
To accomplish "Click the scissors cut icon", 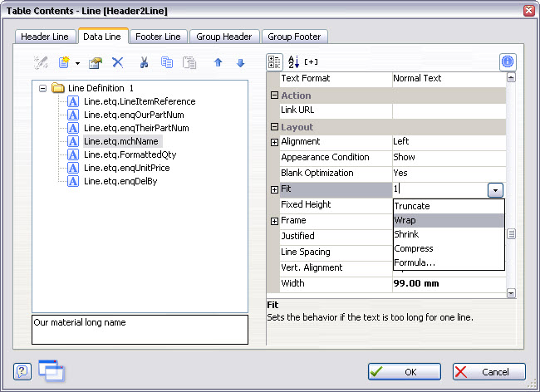I will (144, 62).
